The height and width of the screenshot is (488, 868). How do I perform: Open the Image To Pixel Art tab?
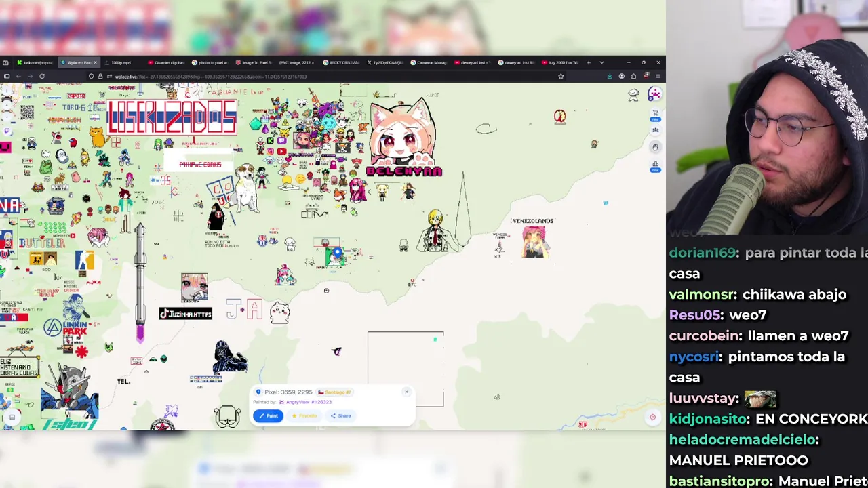click(x=254, y=62)
